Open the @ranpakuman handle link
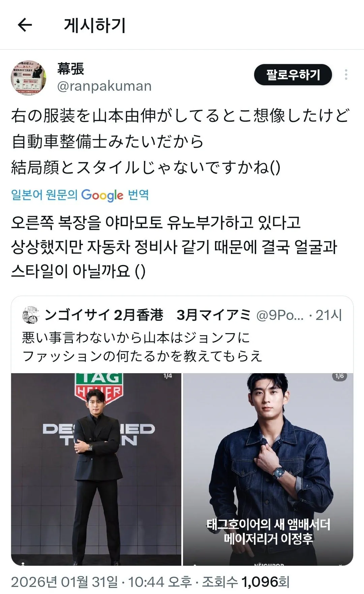The width and height of the screenshot is (364, 594). coord(104,86)
